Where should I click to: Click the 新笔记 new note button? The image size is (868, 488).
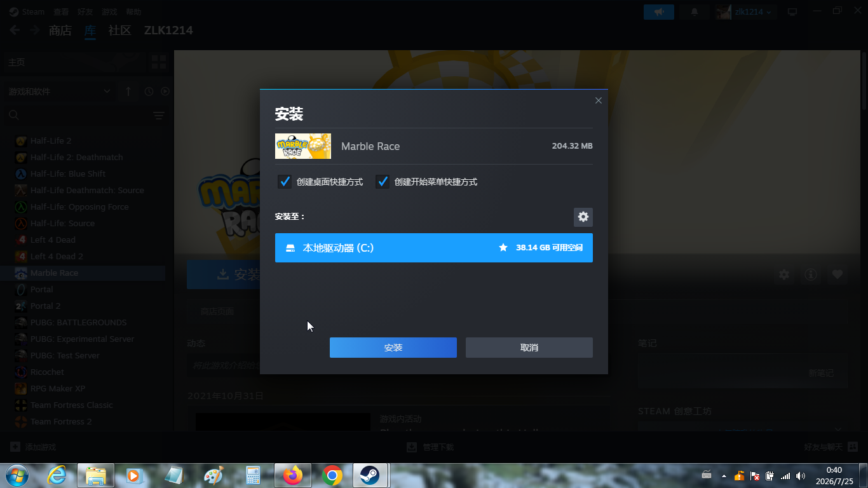coord(821,373)
